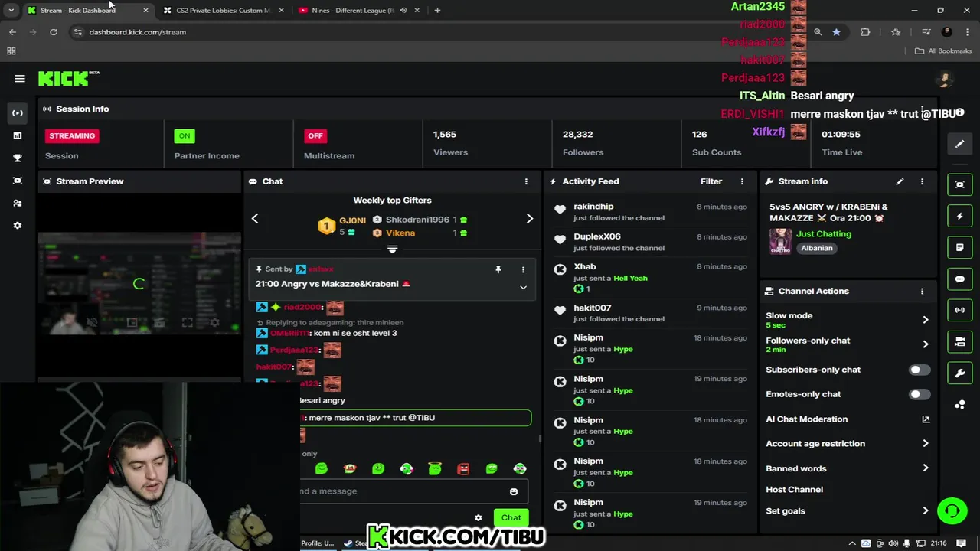Click the Host Channel action

[x=795, y=490]
